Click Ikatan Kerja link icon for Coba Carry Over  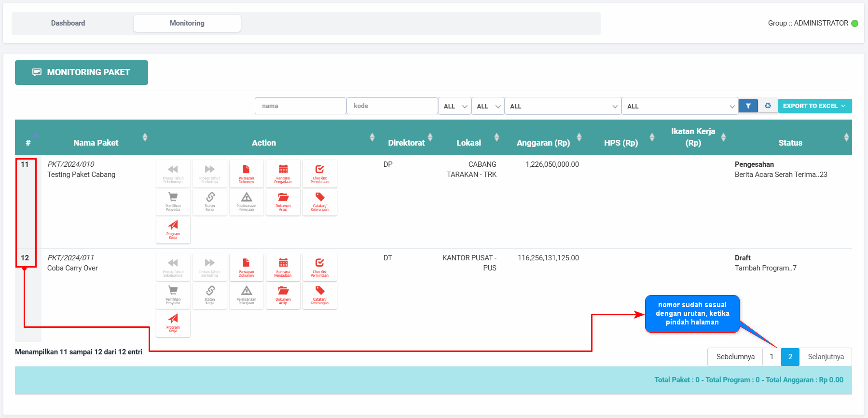point(209,295)
